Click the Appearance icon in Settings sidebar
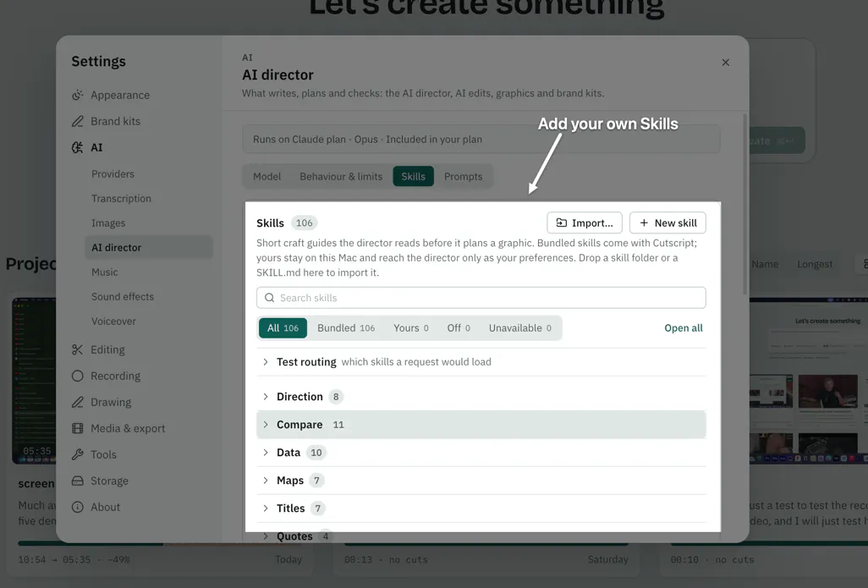 pos(78,96)
